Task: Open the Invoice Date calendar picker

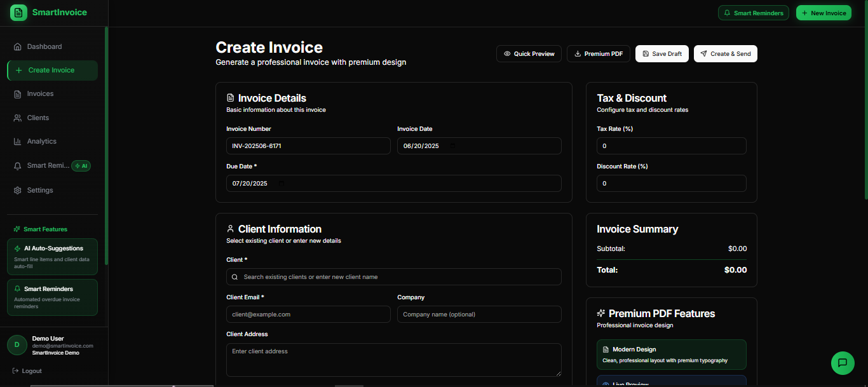Action: [452, 146]
